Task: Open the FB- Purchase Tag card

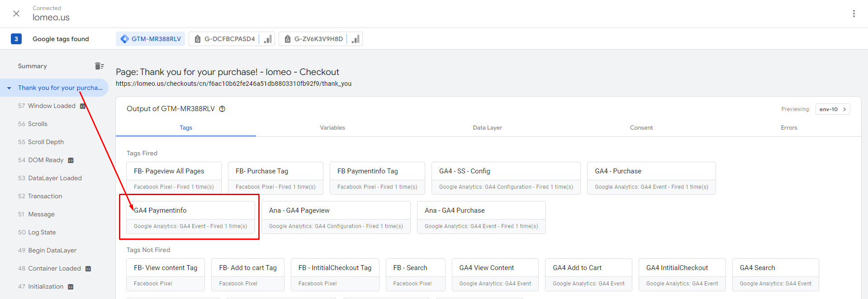Action: point(275,178)
